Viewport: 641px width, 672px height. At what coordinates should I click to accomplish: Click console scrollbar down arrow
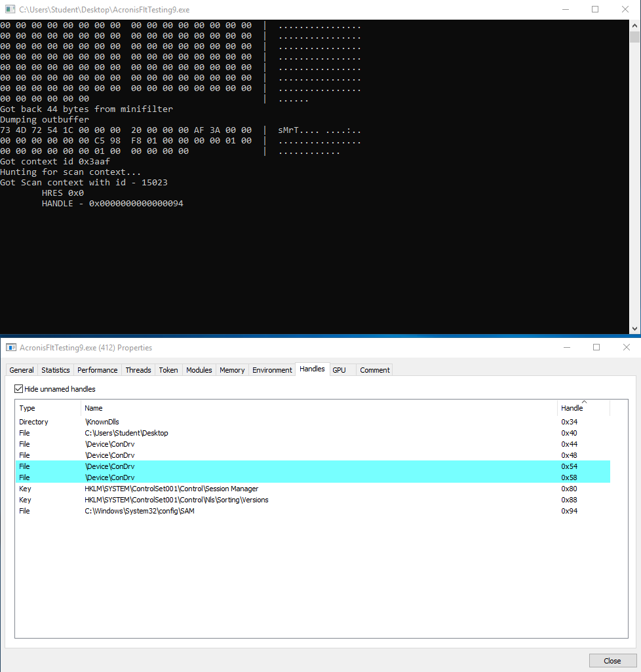[x=634, y=329]
